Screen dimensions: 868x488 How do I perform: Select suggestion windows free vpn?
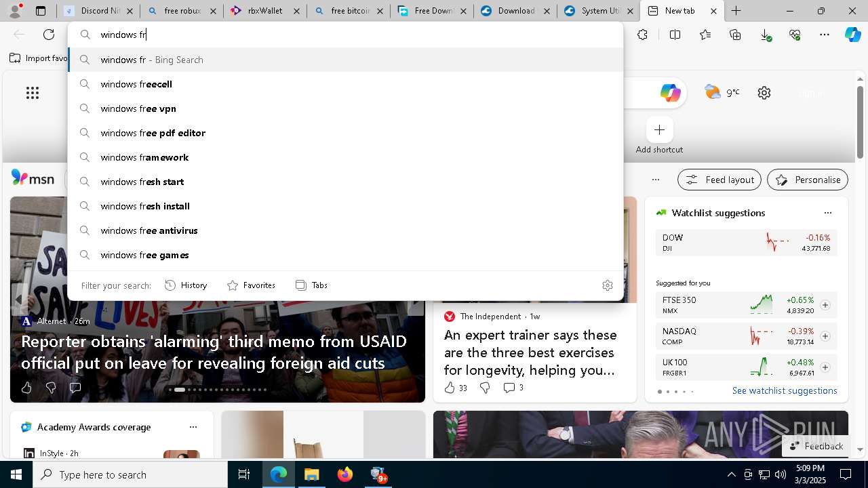346,108
